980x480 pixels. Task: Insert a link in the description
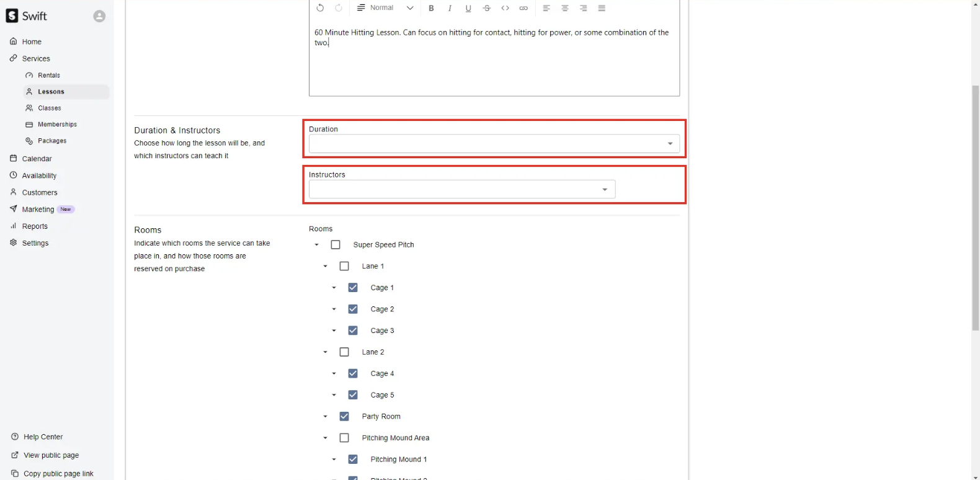(523, 8)
